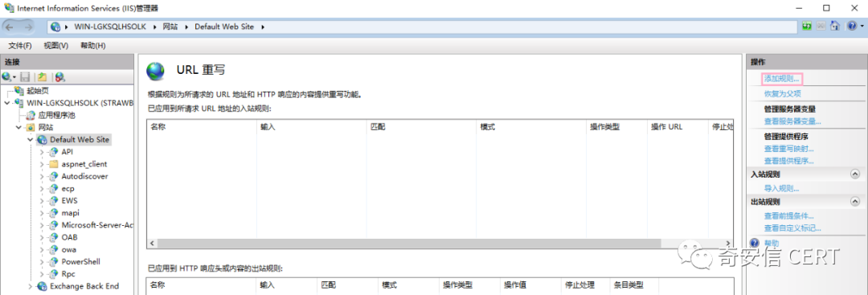The width and height of the screenshot is (868, 295).
Task: Click the help icon beside 帮助 in Actions
Action: (x=754, y=243)
